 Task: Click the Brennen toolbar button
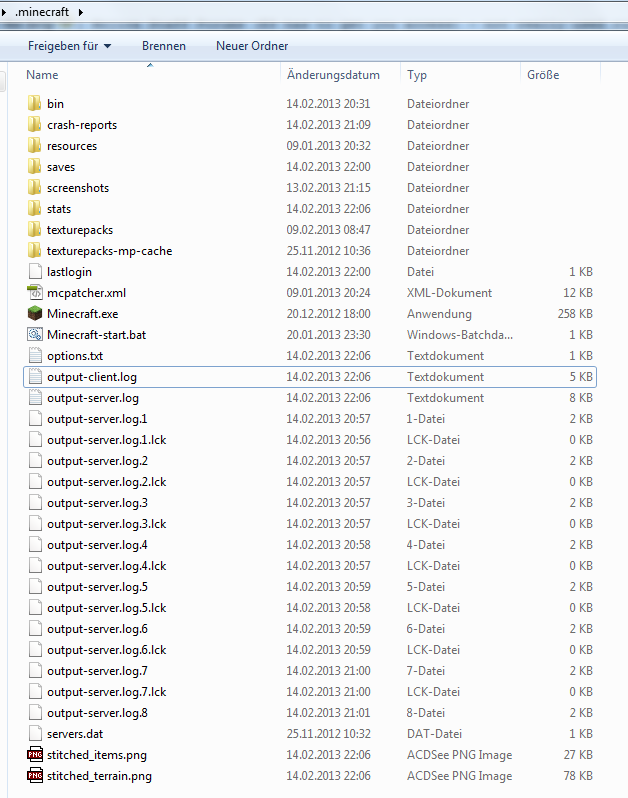[164, 46]
